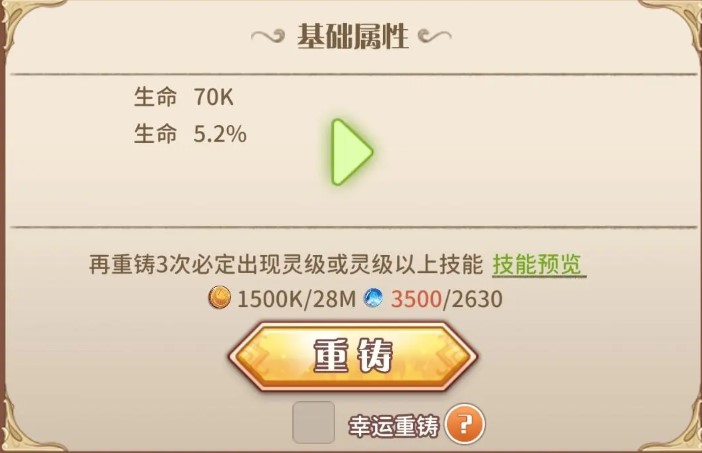Click the 1500K/28M gold cost text
Screen dimensions: 702x453
pyautogui.click(x=296, y=299)
